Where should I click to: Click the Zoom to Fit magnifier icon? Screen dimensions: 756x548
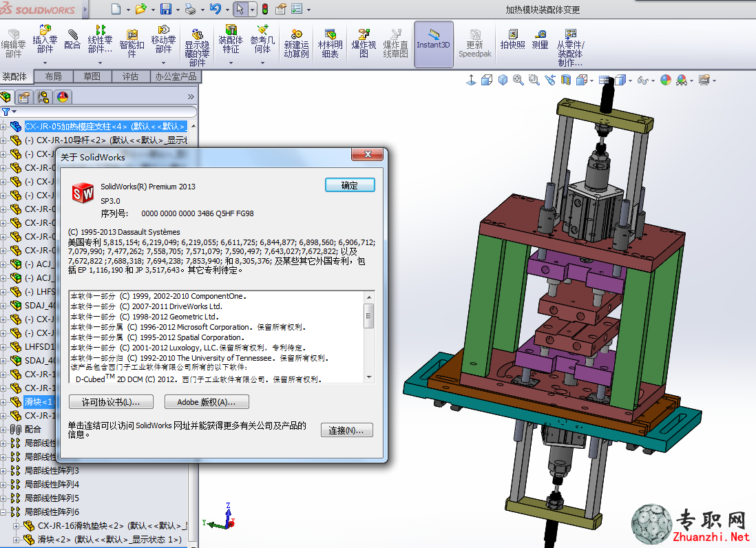(x=518, y=80)
